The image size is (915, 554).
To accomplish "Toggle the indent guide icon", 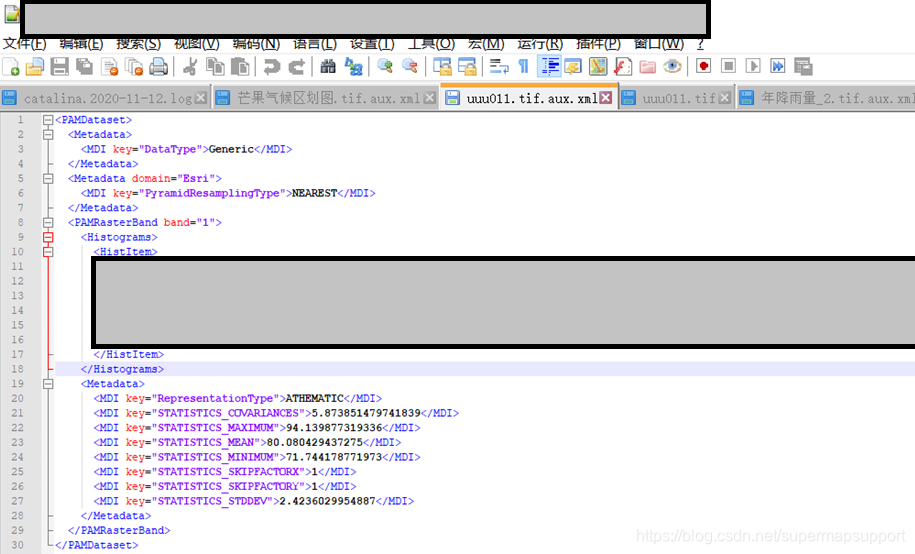I will (x=549, y=67).
